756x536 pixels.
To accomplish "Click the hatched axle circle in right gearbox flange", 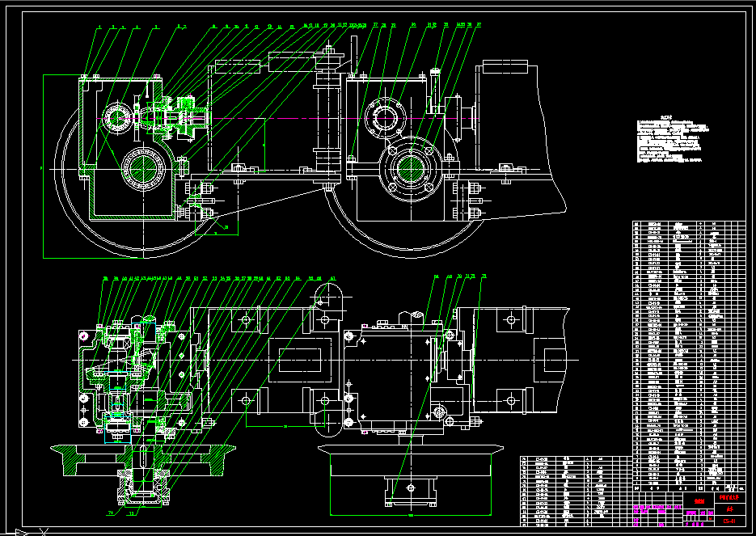I will tap(410, 169).
